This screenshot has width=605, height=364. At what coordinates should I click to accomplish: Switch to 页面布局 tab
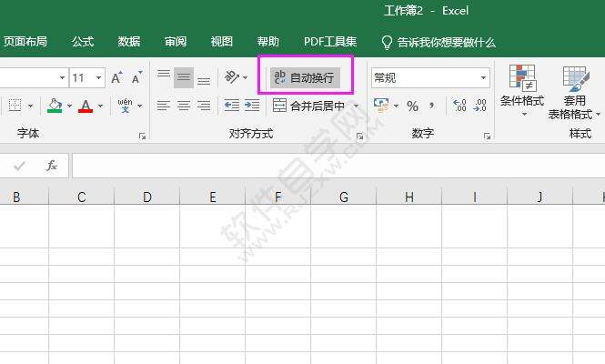click(x=25, y=41)
